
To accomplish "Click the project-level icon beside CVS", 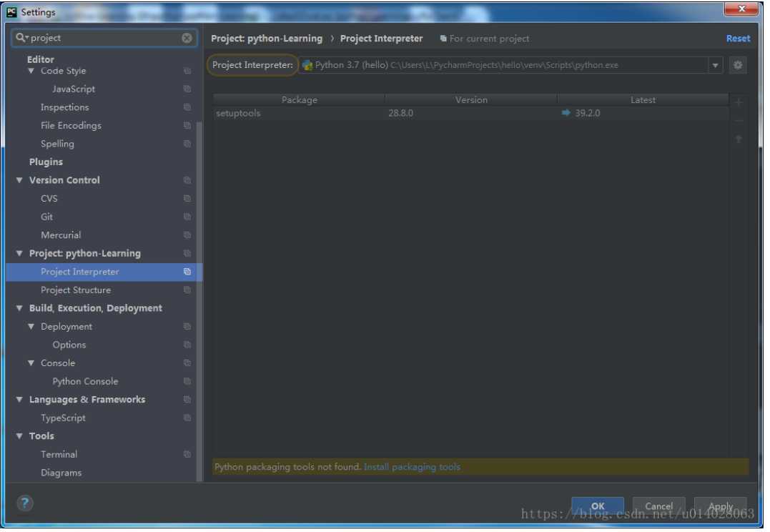I will tap(187, 199).
